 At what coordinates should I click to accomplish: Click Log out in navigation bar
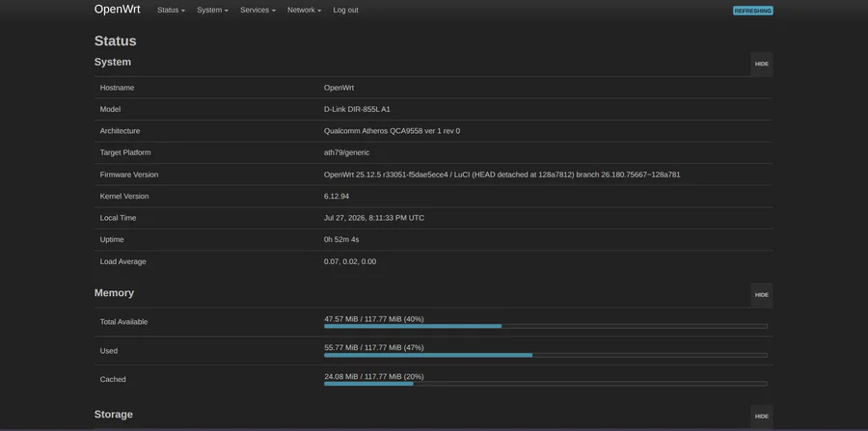coord(345,10)
